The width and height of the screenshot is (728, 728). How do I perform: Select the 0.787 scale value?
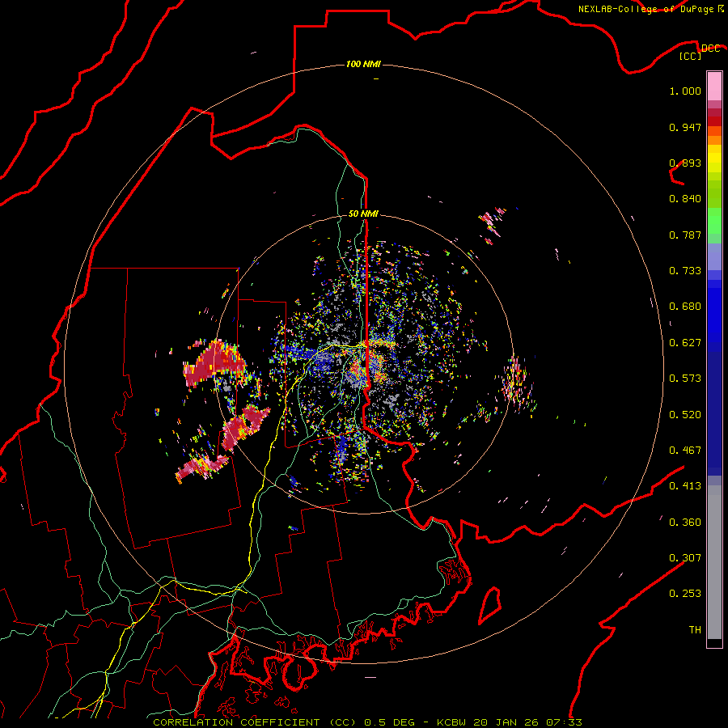click(x=685, y=235)
